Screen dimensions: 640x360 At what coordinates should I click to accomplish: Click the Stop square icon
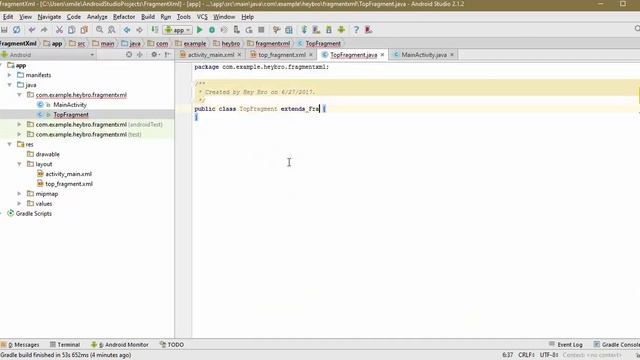click(x=261, y=30)
